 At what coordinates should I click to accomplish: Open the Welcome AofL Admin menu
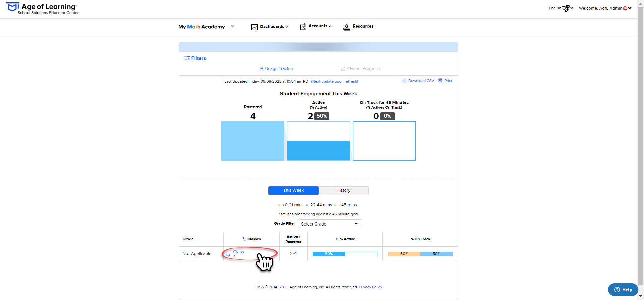[605, 8]
